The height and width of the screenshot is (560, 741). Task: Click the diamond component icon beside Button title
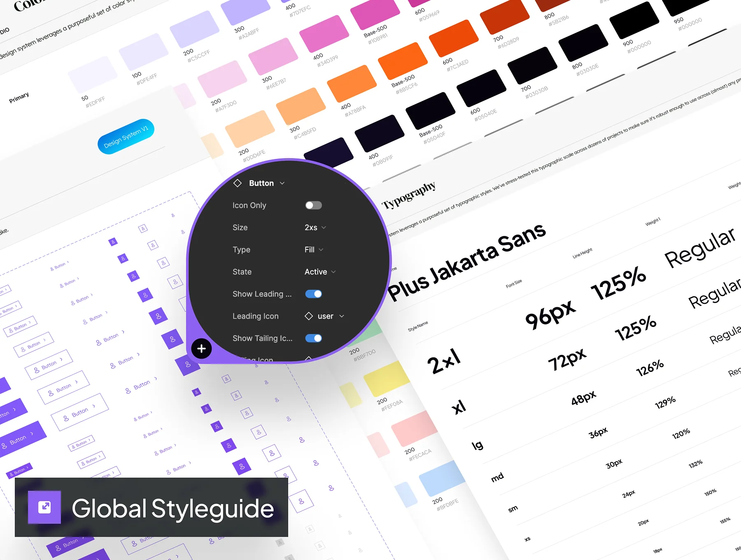(x=238, y=183)
